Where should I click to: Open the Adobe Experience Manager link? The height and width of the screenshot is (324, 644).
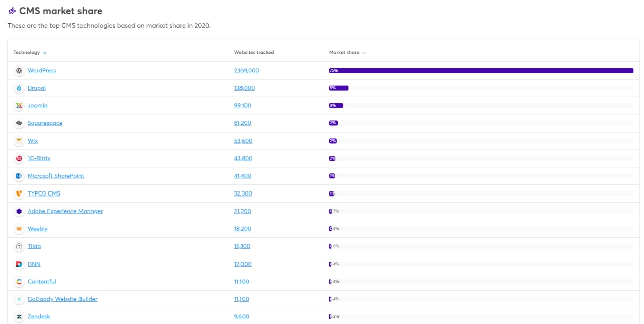pos(65,212)
